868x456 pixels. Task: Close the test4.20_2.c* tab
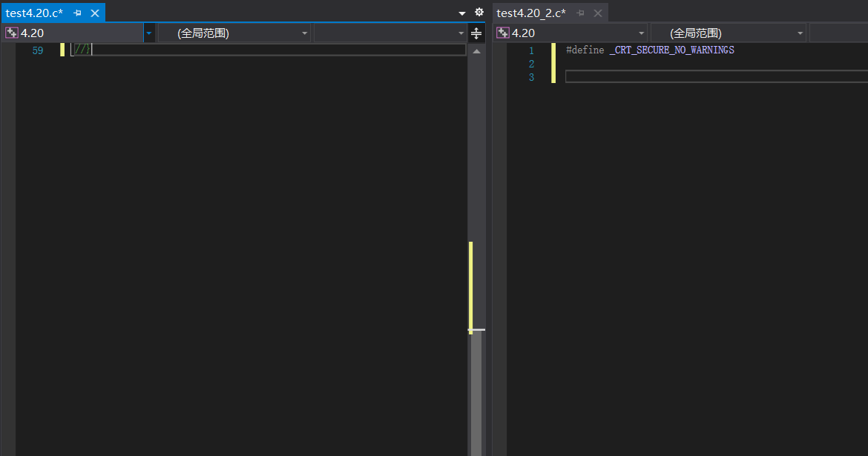tap(598, 13)
